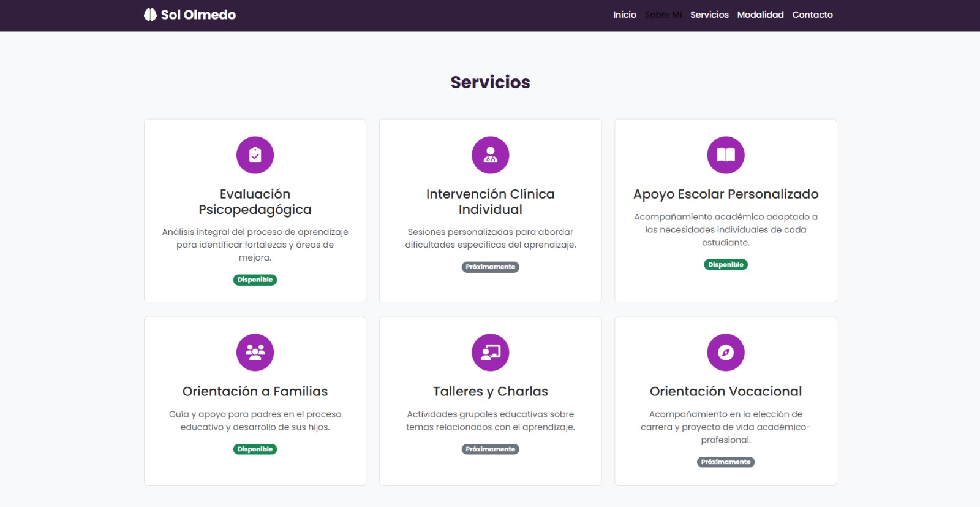Click Próximamente badge under Orientación Vocacional
The width and height of the screenshot is (980, 507).
725,462
